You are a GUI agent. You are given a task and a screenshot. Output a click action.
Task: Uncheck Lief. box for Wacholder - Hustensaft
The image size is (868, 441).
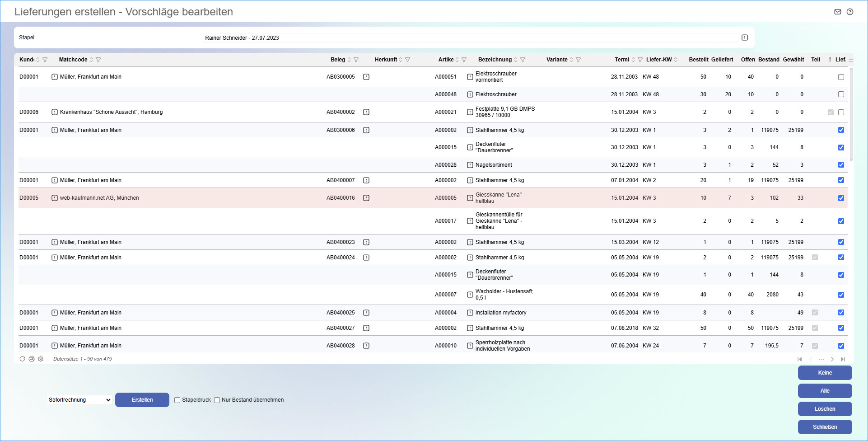click(x=841, y=295)
